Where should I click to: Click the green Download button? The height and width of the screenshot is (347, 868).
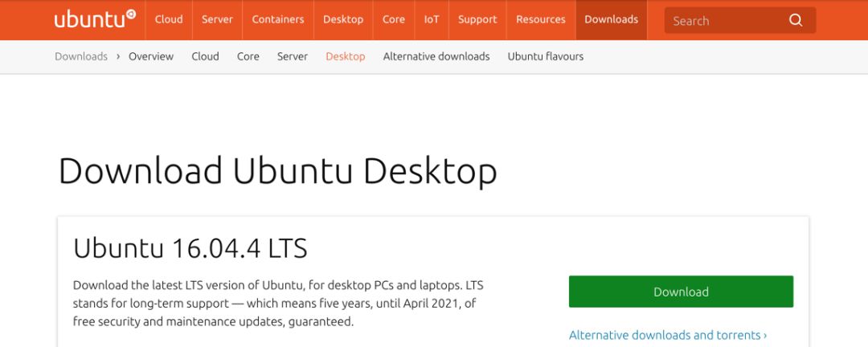coord(681,292)
